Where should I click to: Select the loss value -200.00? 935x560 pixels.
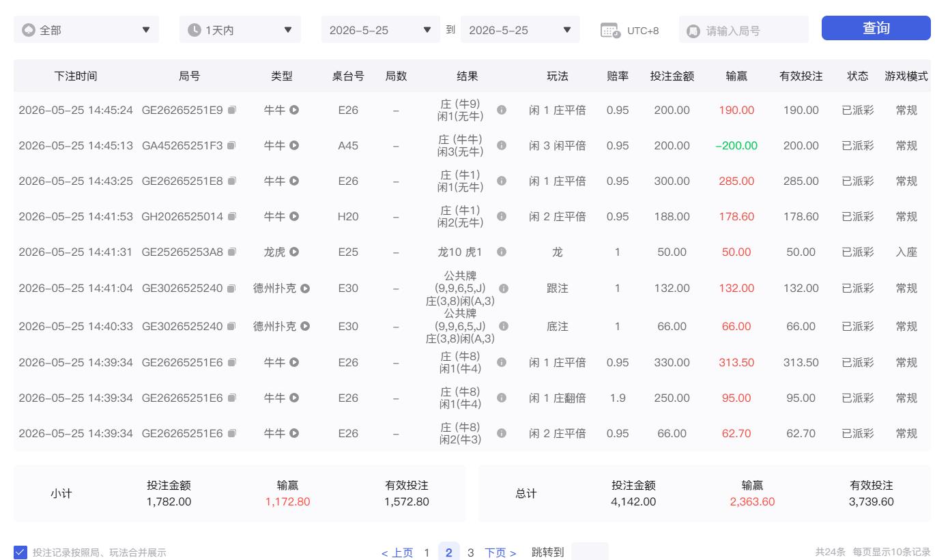(736, 145)
